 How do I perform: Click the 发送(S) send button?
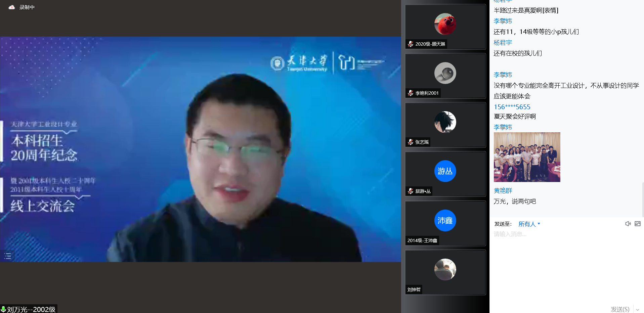pyautogui.click(x=620, y=309)
